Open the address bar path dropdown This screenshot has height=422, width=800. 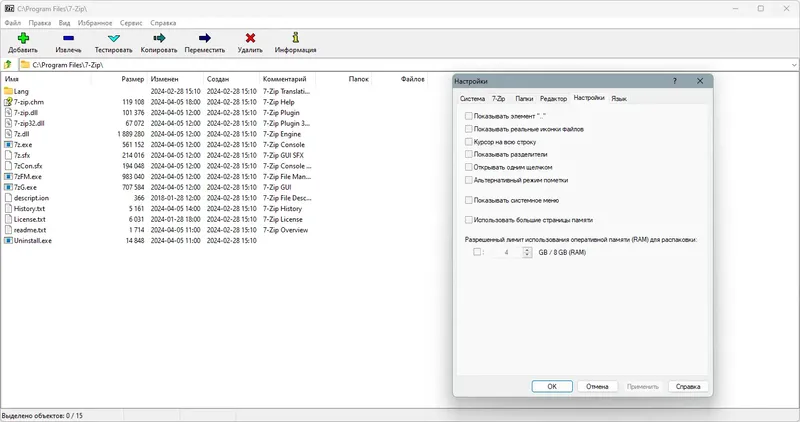pos(794,65)
